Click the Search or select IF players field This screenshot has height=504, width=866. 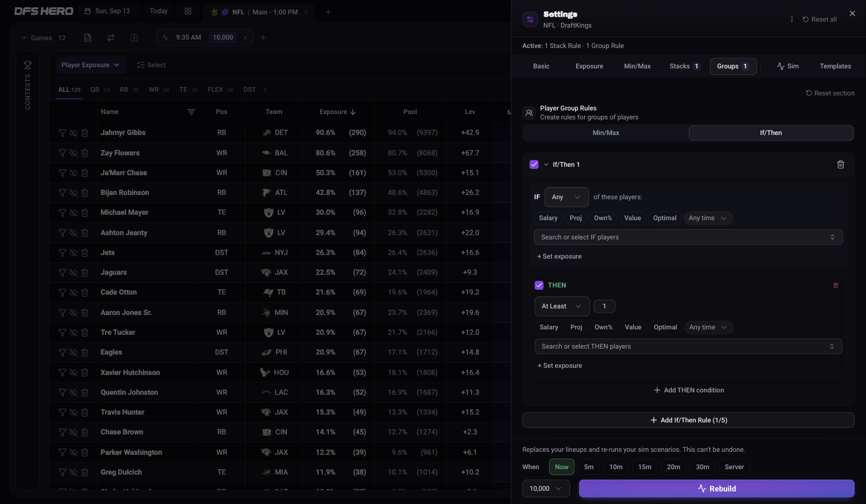point(688,237)
